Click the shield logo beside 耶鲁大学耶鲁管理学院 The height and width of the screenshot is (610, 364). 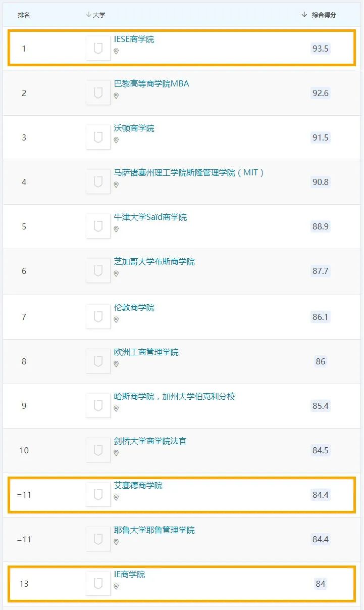pos(98,539)
